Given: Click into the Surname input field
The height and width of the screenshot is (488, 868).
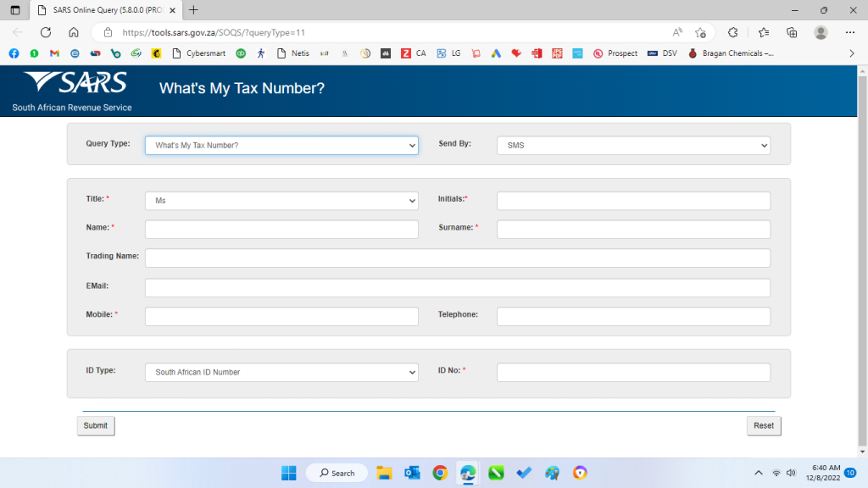Looking at the screenshot, I should [x=633, y=230].
